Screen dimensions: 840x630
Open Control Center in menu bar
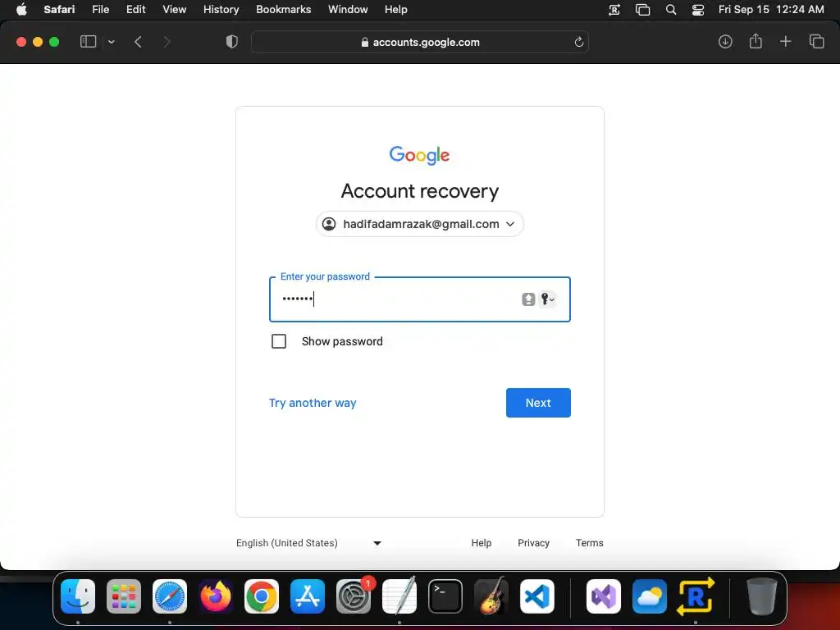coord(698,9)
